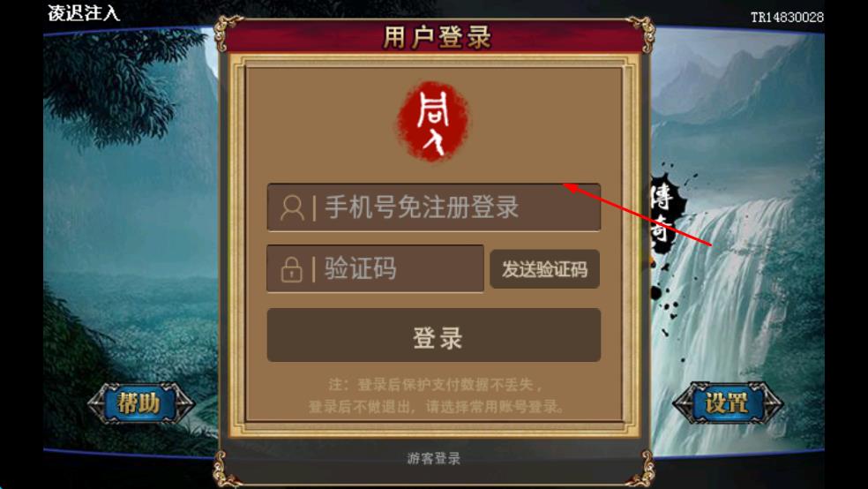Click the 发送验证码 send code button
The height and width of the screenshot is (489, 868).
pos(545,269)
